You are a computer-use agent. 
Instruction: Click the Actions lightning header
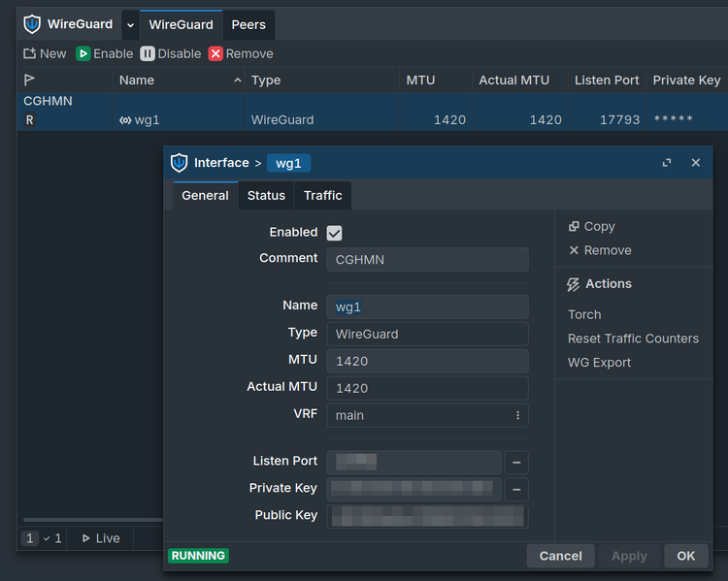tap(599, 284)
